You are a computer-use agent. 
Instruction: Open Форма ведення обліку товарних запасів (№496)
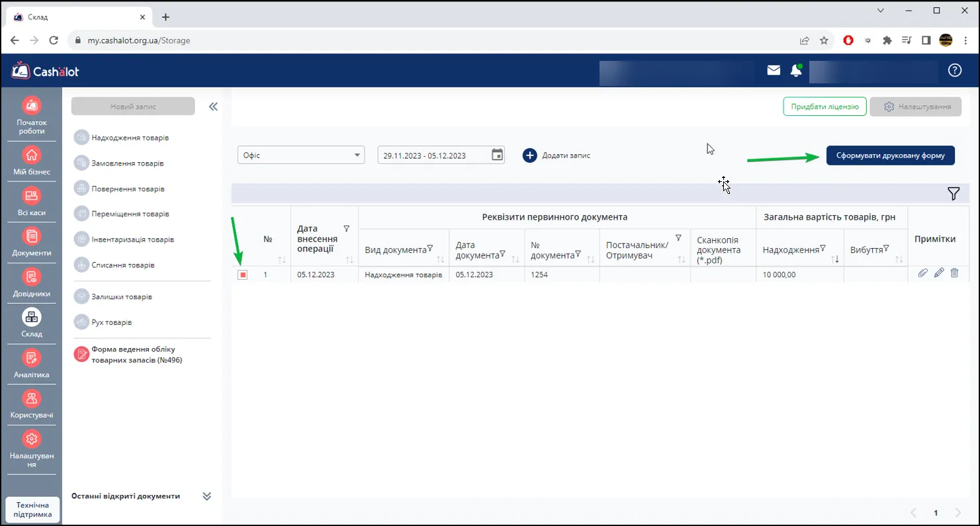pos(128,355)
